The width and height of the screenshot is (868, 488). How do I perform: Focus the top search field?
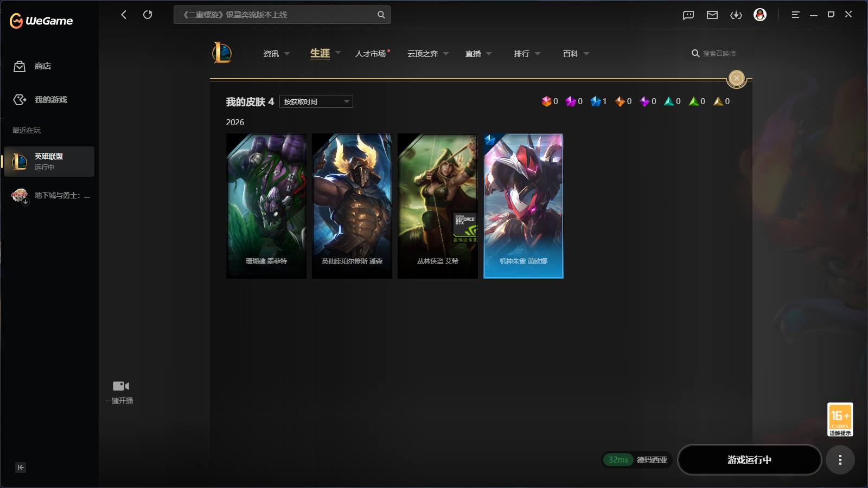click(x=282, y=15)
